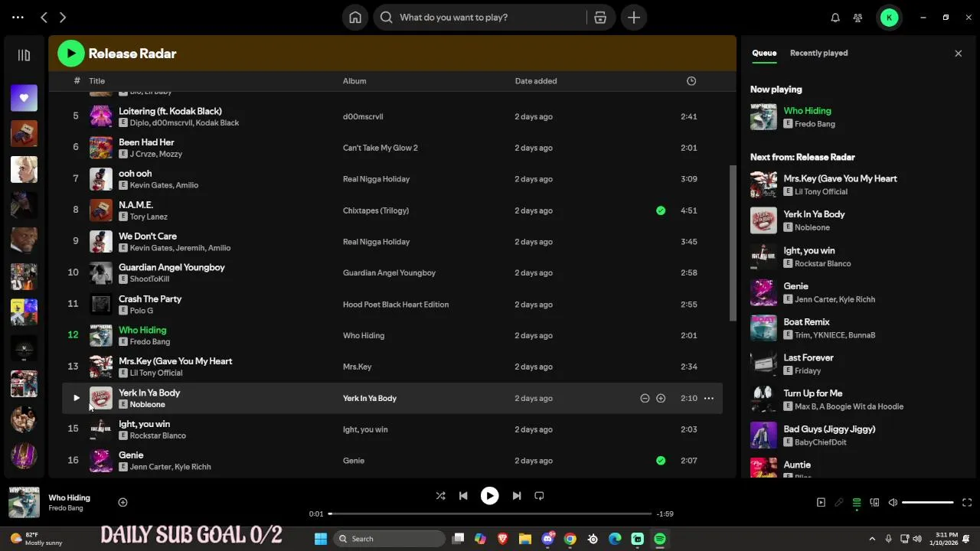Skip to the previous track

tap(463, 496)
